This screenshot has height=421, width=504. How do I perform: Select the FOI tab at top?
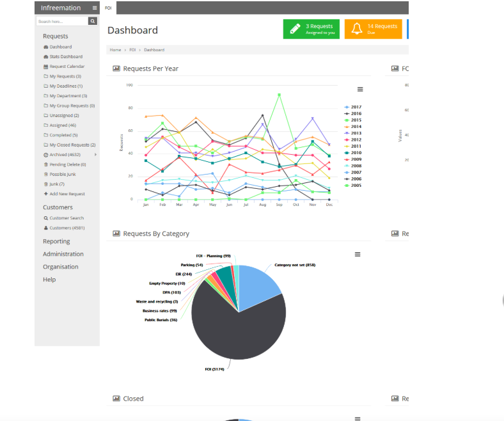pyautogui.click(x=108, y=8)
